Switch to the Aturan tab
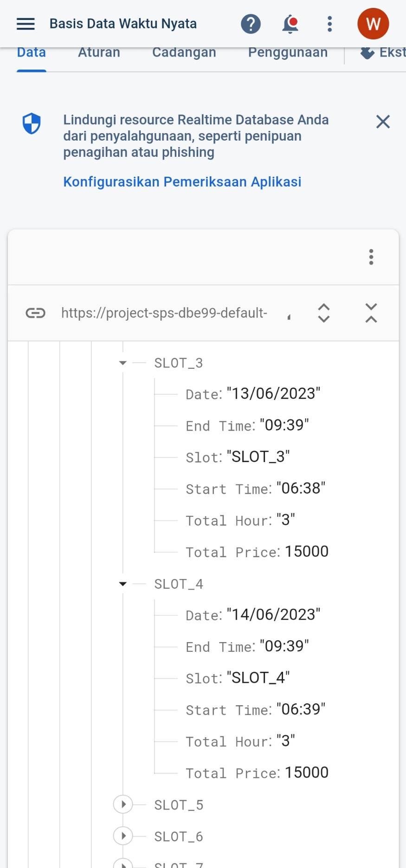 point(99,52)
